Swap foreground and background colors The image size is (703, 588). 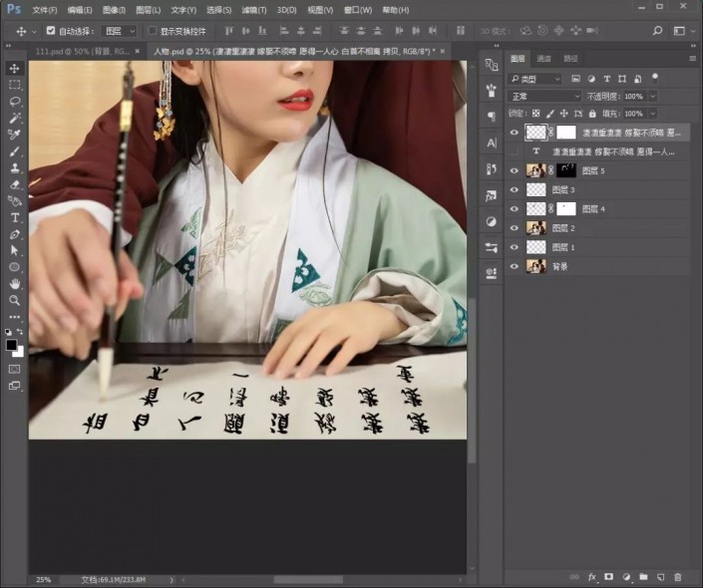click(x=20, y=331)
